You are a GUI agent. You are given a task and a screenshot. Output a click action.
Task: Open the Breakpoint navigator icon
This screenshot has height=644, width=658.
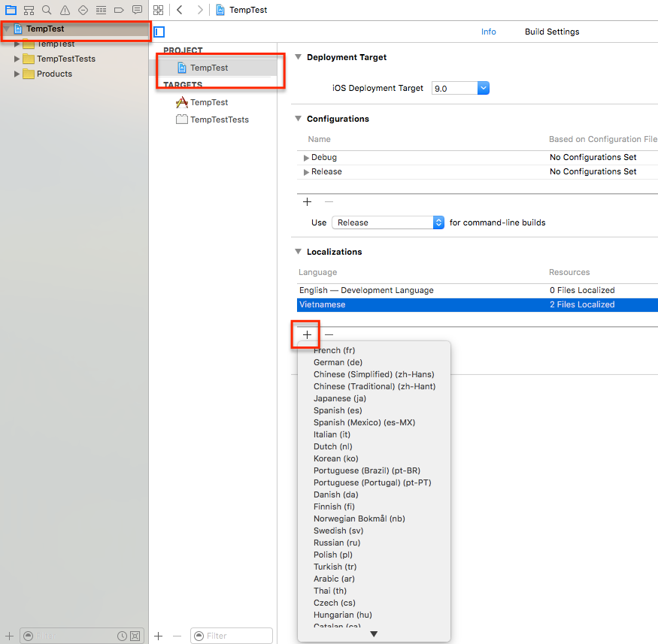(119, 10)
